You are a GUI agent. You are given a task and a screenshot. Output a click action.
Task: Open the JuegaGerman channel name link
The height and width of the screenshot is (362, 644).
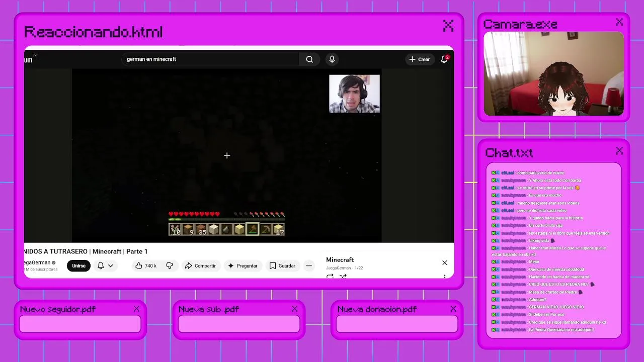37,262
